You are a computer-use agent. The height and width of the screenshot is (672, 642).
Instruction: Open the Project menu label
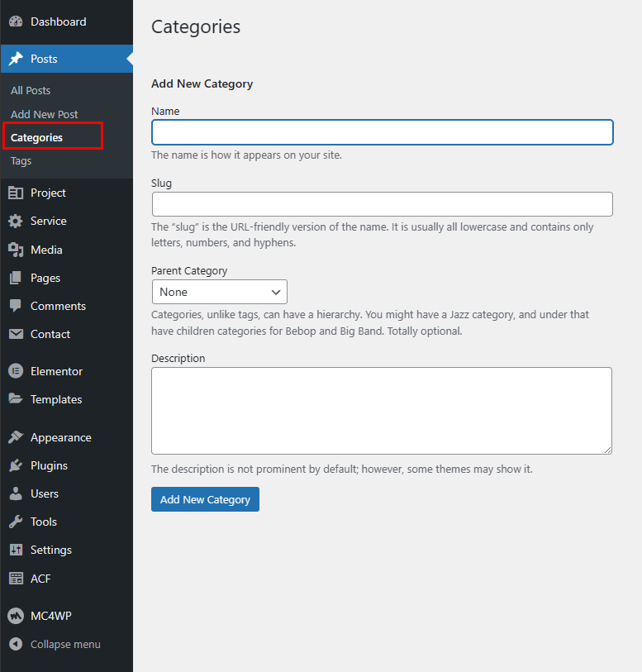[x=48, y=193]
